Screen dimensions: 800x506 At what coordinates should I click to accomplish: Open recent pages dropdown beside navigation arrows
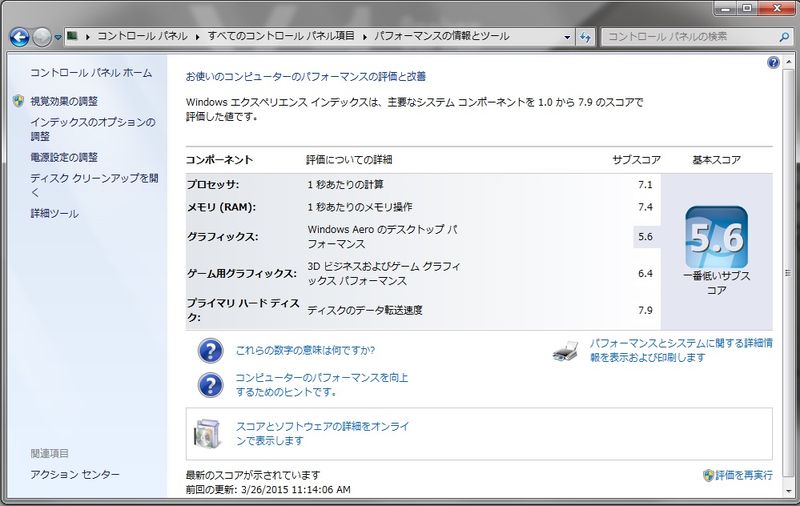(58, 37)
